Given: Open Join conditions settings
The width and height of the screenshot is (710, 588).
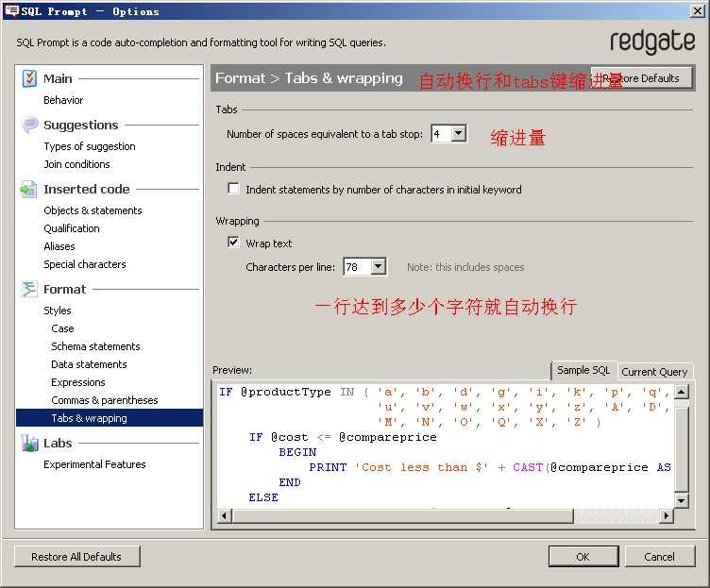Looking at the screenshot, I should [76, 164].
